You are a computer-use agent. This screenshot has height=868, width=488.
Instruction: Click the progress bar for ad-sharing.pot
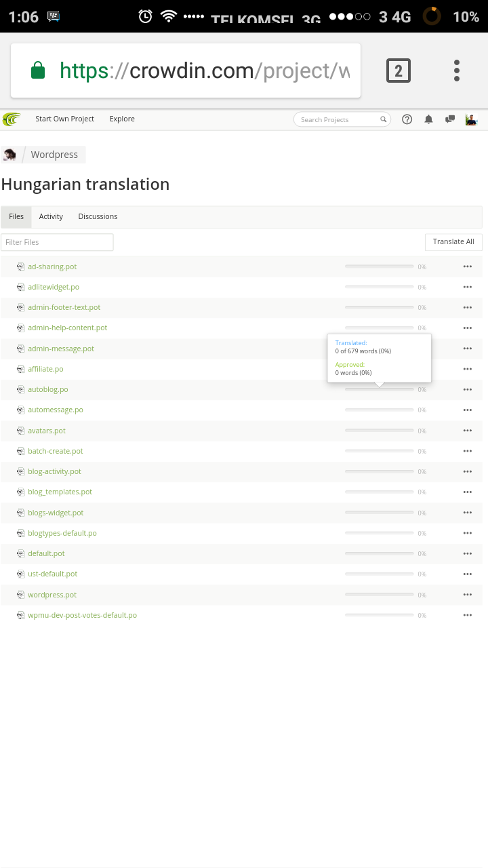click(x=380, y=267)
